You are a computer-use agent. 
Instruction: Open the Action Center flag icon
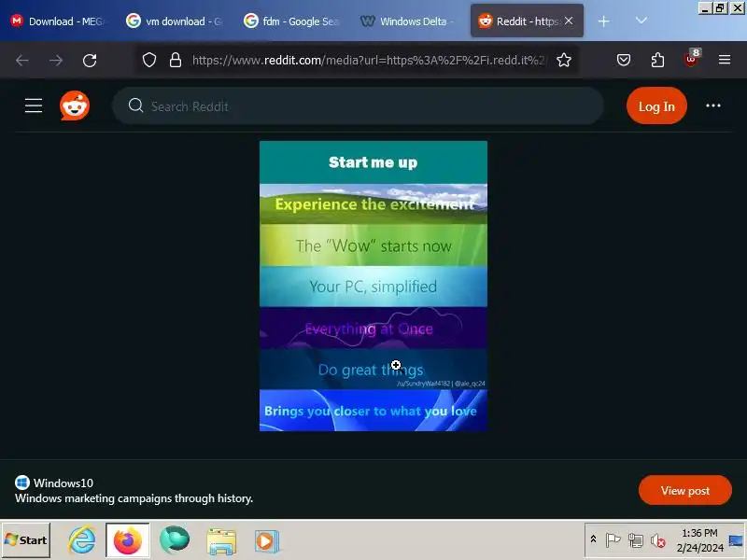point(613,540)
